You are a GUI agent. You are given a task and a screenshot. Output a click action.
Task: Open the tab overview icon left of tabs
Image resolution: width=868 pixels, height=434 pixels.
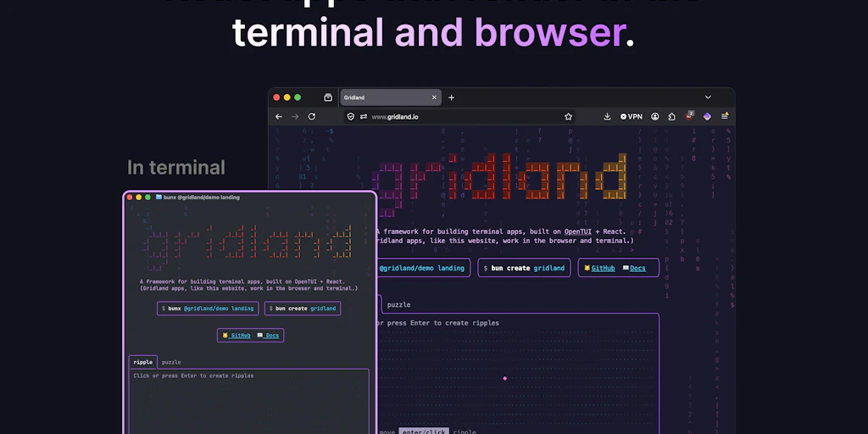pos(328,97)
